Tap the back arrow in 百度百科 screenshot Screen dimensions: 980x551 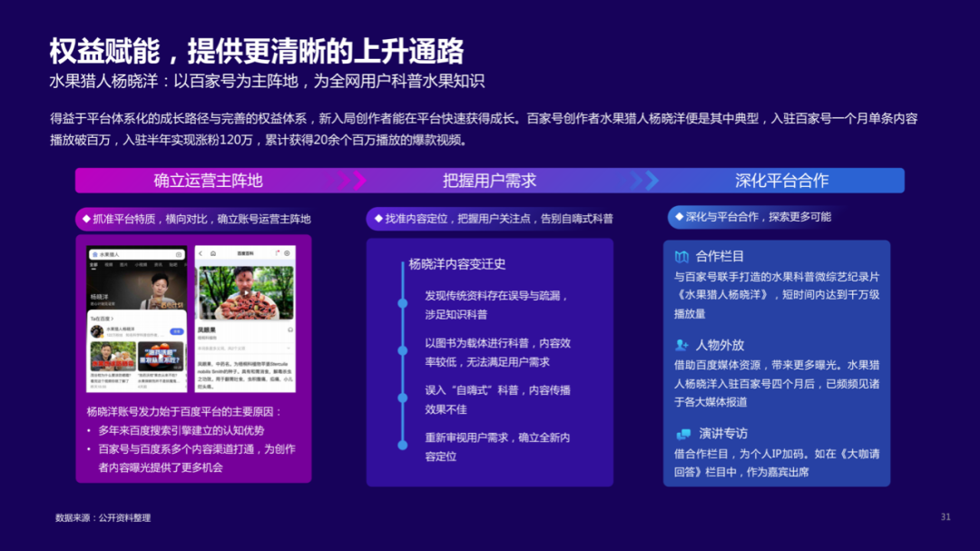click(x=201, y=253)
